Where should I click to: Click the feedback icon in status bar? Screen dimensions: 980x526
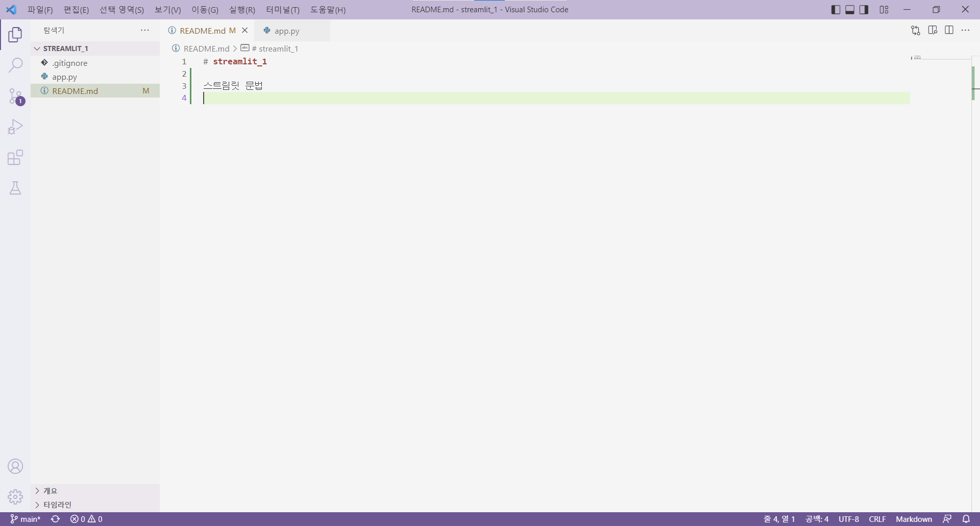click(x=947, y=519)
